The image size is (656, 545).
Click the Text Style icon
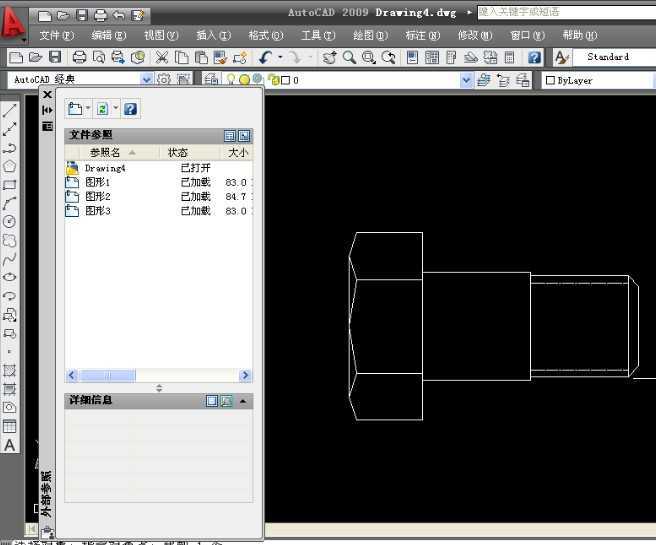pos(562,57)
